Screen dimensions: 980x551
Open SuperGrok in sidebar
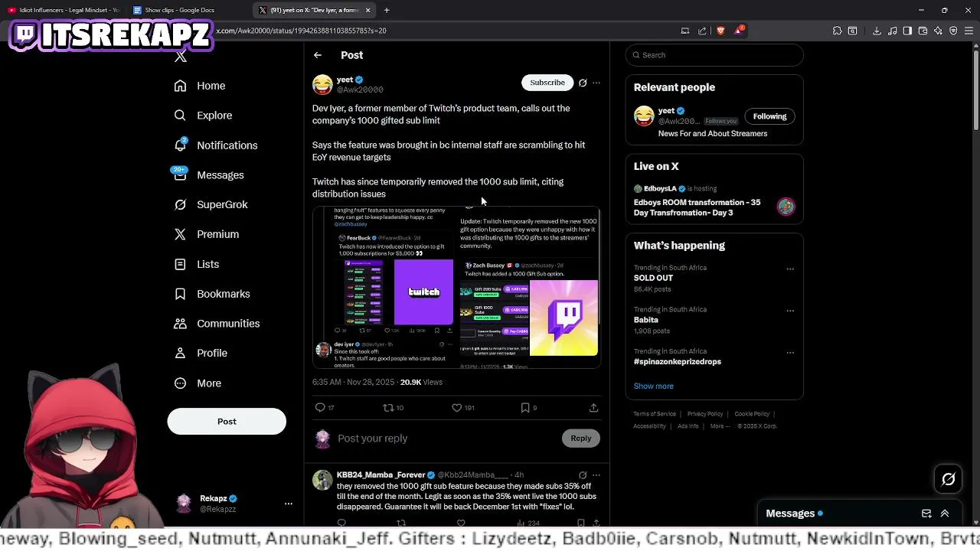pyautogui.click(x=211, y=204)
